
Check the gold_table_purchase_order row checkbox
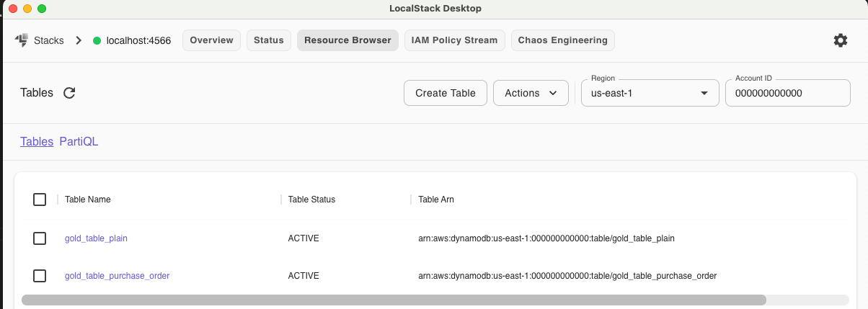(x=40, y=276)
